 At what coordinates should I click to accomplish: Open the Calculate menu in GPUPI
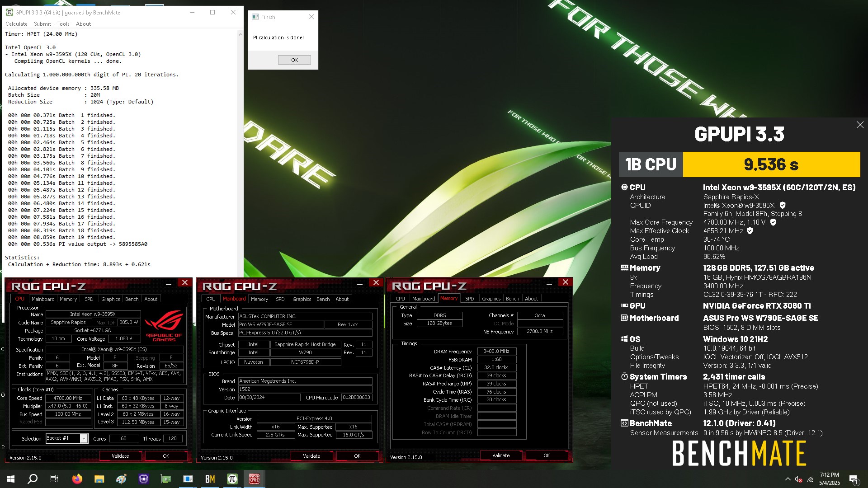pos(16,24)
